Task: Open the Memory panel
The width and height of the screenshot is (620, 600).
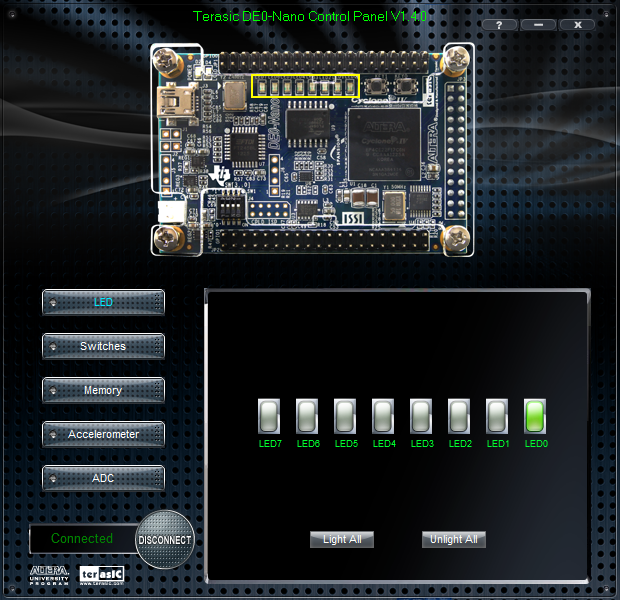Action: 103,390
